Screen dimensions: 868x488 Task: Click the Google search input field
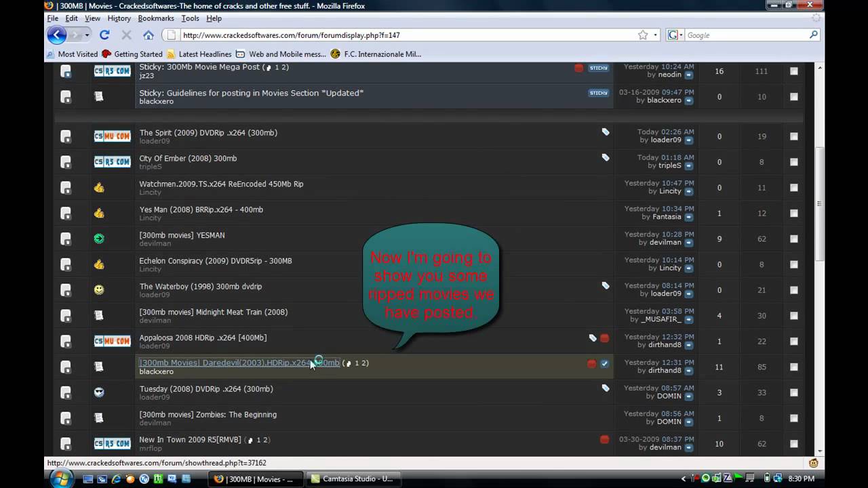point(745,35)
